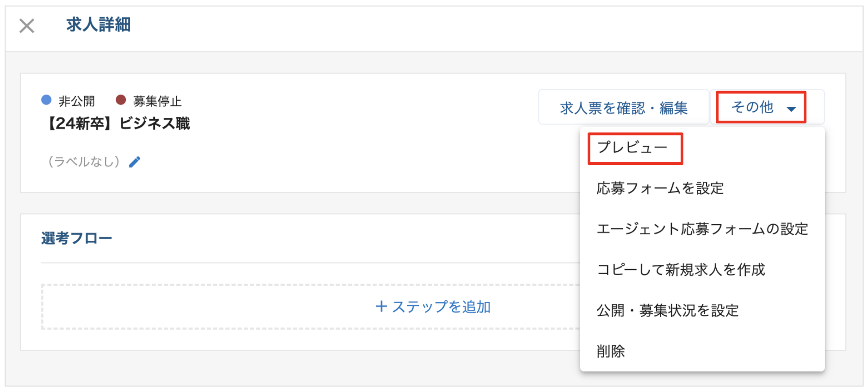Screen dimensions: 868x392
Task: Click the 募集停止 status text
Action: click(x=157, y=101)
